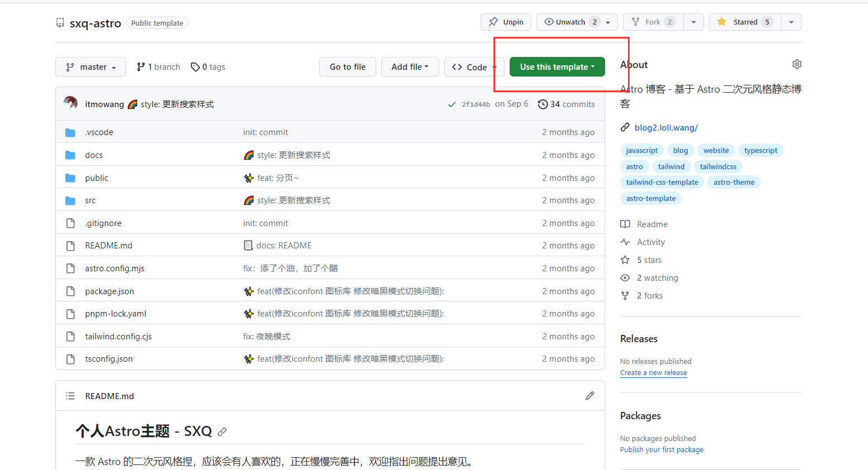Click the public folder icon
This screenshot has width=868, height=470.
[70, 178]
